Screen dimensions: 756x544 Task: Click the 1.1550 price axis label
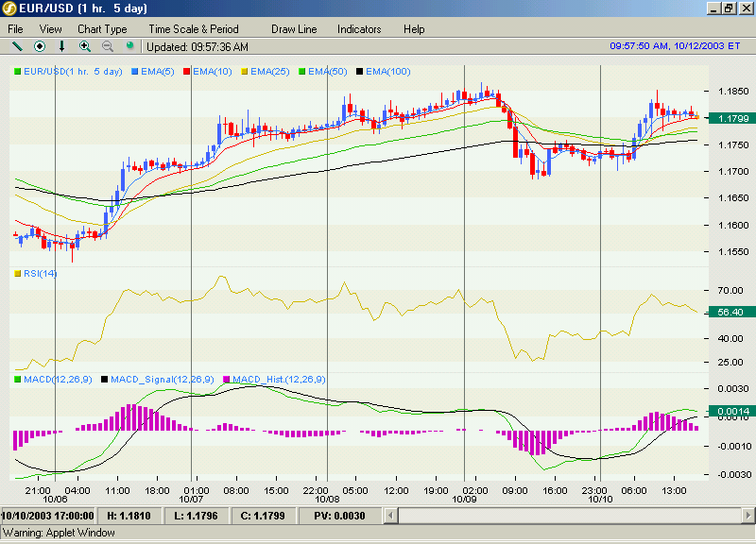(733, 252)
